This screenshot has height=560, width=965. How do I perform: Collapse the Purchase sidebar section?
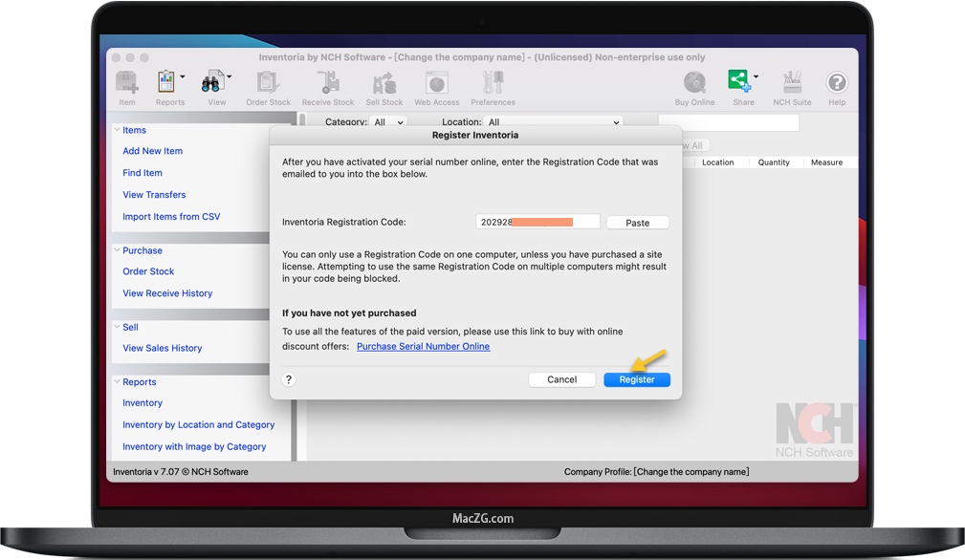[117, 250]
